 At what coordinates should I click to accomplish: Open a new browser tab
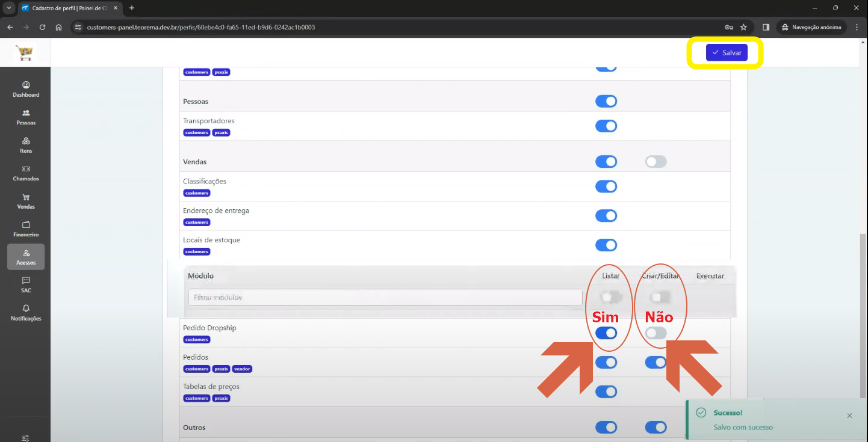(x=132, y=8)
